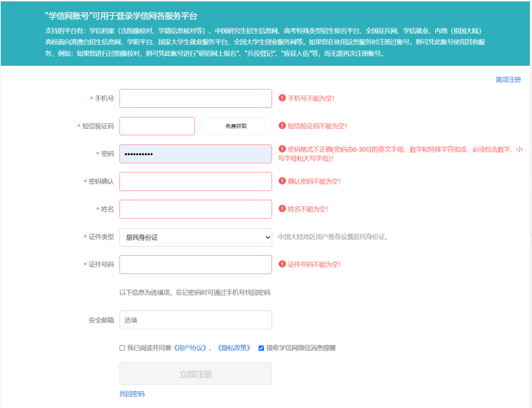Open the 《用户协议》 link
Viewport: 532px width, 408px height.
(190, 348)
